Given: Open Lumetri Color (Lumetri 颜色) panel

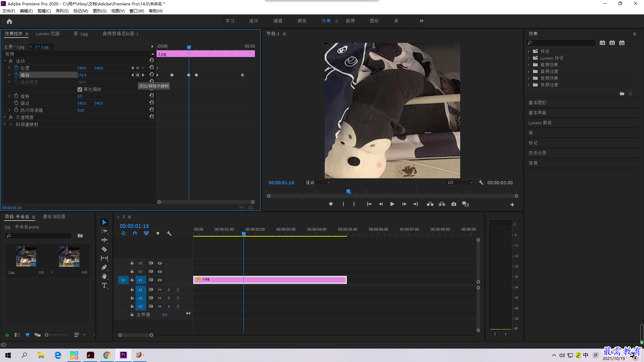Looking at the screenshot, I should point(540,123).
